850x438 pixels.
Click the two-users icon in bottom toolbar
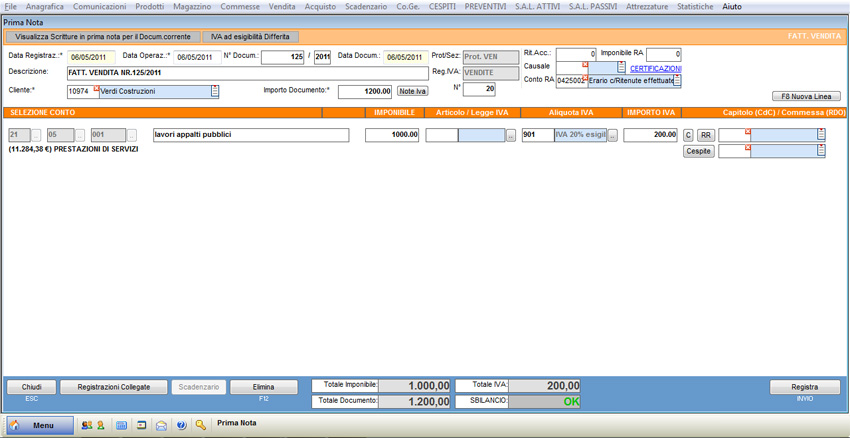point(87,425)
